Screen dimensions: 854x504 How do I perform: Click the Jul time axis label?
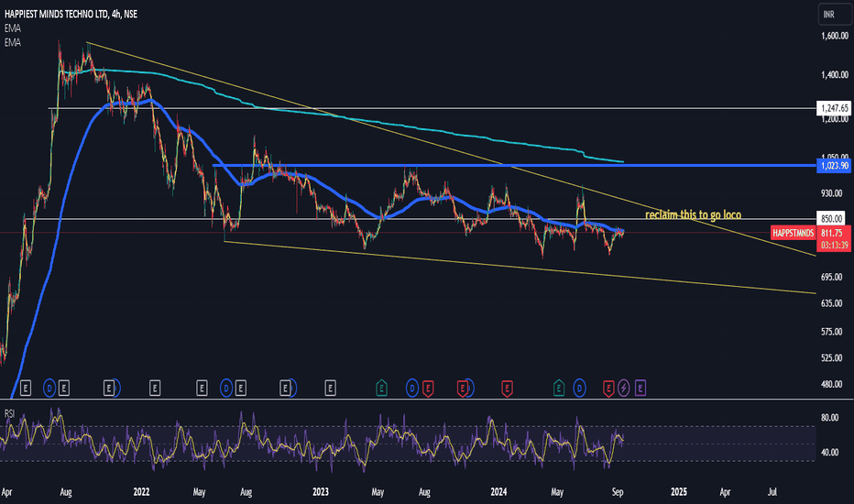click(772, 491)
